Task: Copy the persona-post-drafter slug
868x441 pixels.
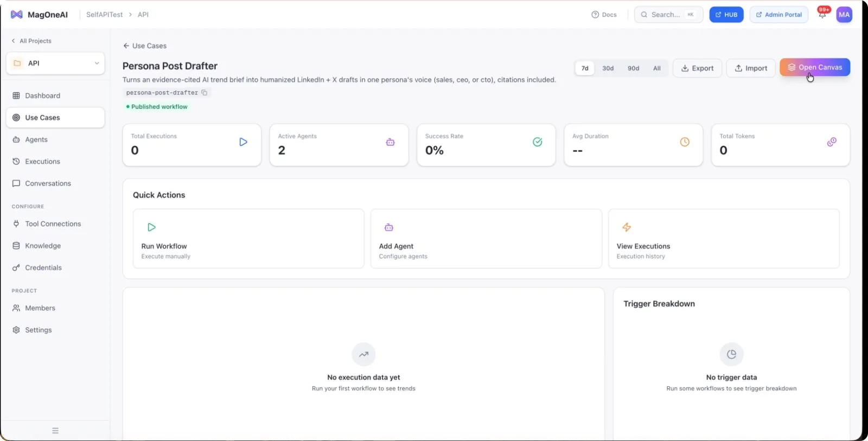Action: [x=205, y=93]
